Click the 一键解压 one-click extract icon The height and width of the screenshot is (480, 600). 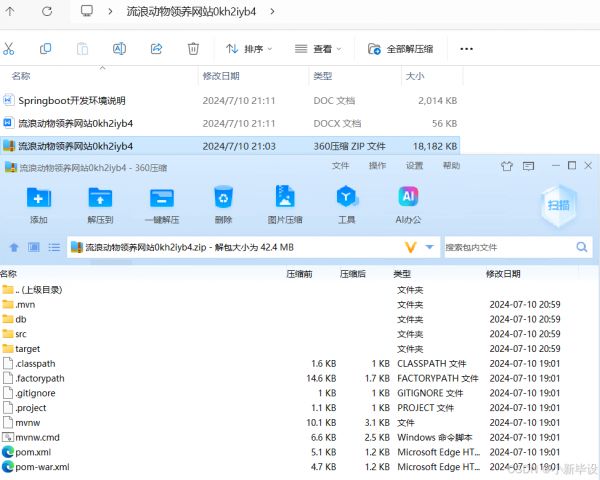coord(162,204)
